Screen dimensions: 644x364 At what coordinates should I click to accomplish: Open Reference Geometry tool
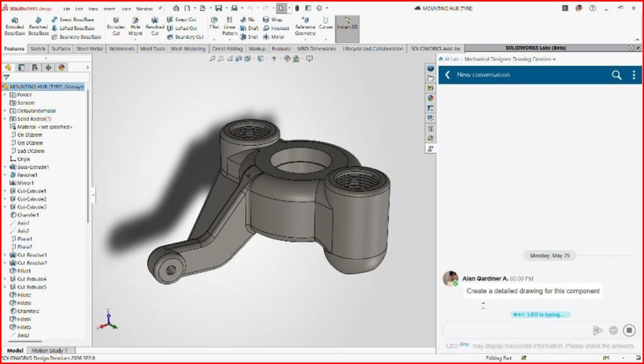(305, 26)
